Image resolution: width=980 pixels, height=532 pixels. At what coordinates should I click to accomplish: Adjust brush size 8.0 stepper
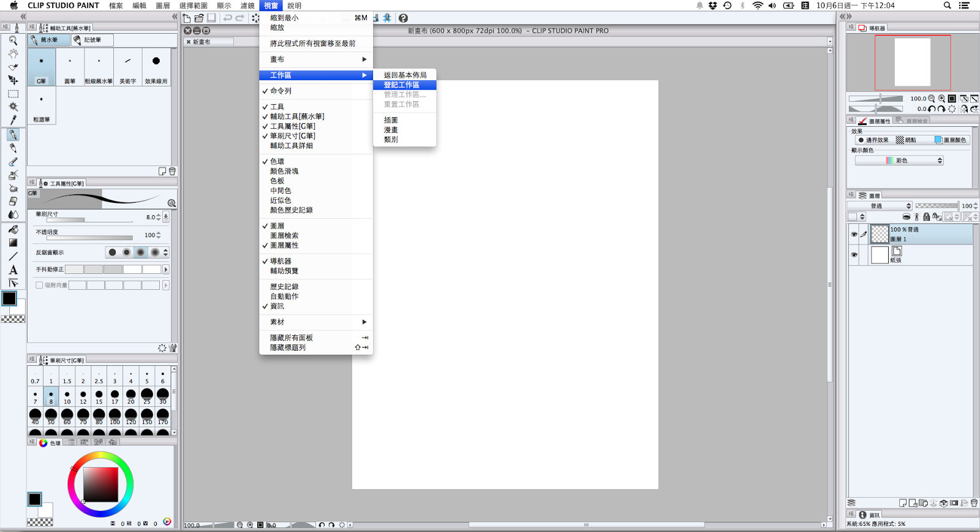[159, 217]
